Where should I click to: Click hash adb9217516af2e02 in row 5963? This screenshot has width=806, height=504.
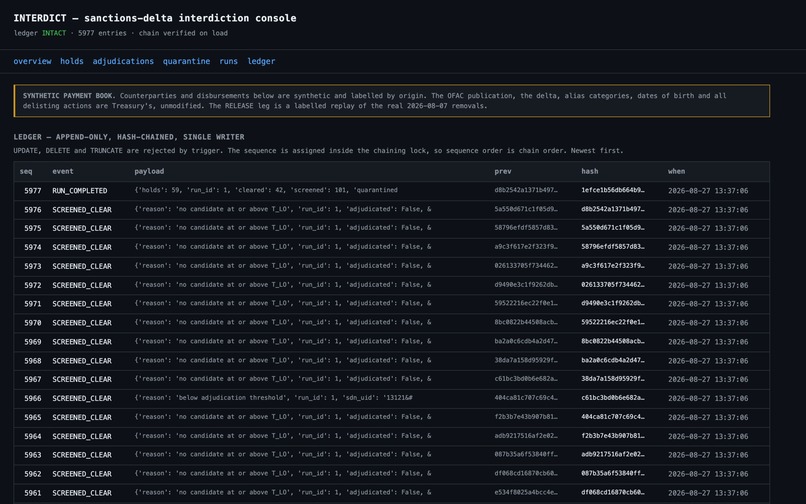[613, 455]
